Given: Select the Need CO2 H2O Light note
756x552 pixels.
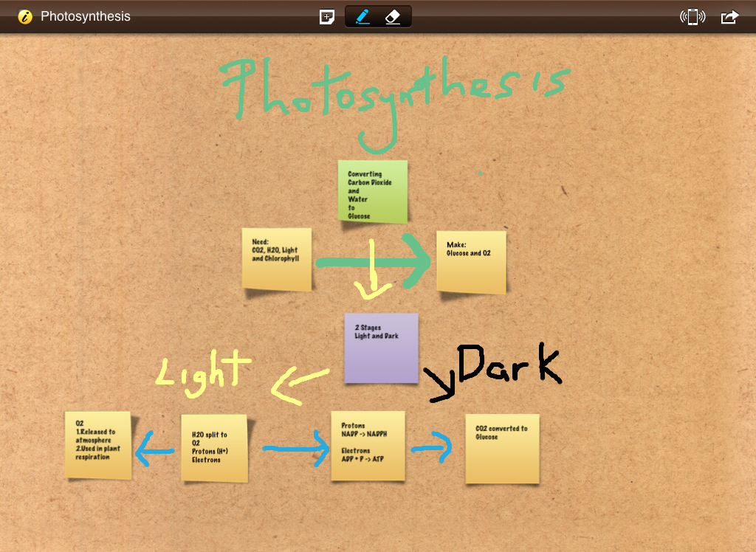Looking at the screenshot, I should pyautogui.click(x=276, y=259).
